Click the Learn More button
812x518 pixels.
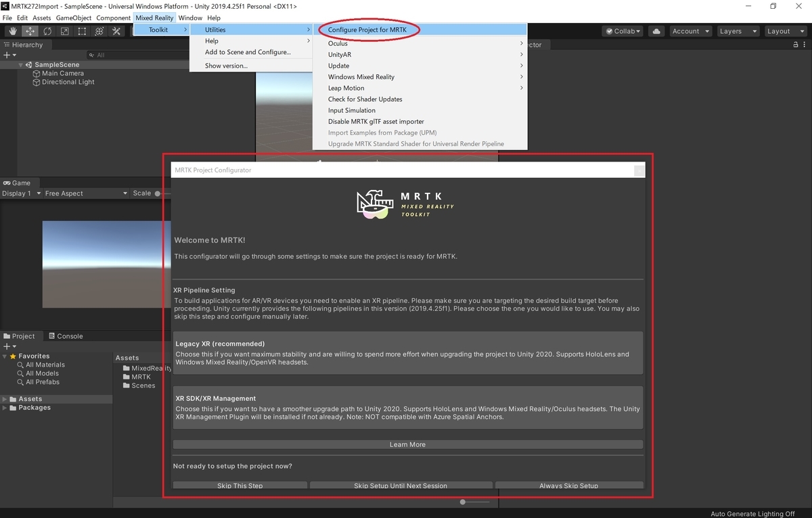click(x=408, y=444)
